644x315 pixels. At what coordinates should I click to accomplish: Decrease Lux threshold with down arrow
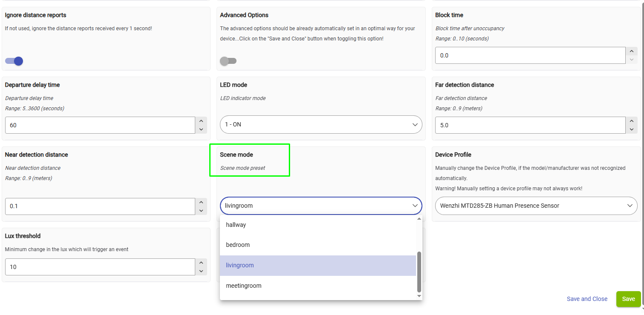coord(201,271)
